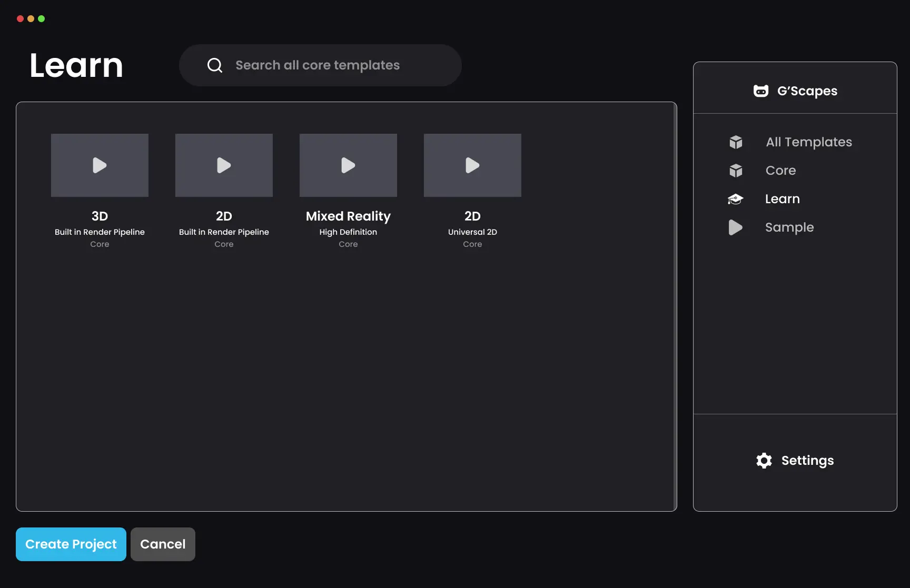Minimize the window with yellow button
The image size is (910, 588).
pyautogui.click(x=31, y=19)
